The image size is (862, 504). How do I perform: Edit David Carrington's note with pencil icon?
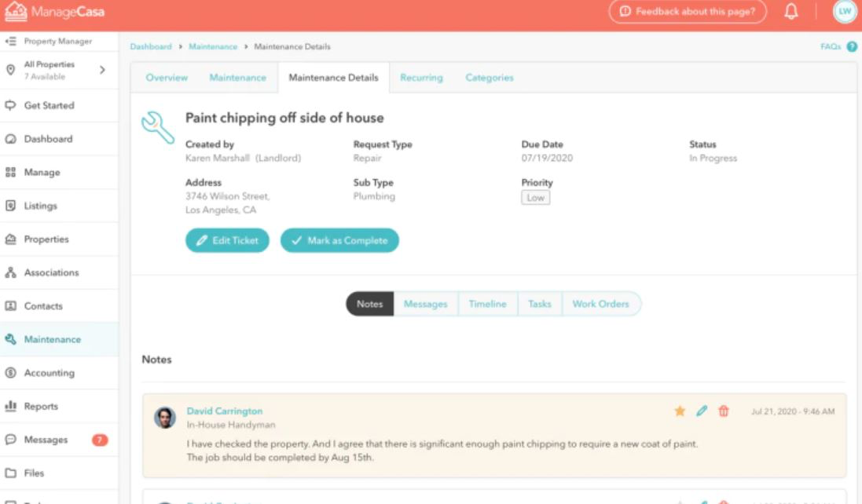[702, 411]
